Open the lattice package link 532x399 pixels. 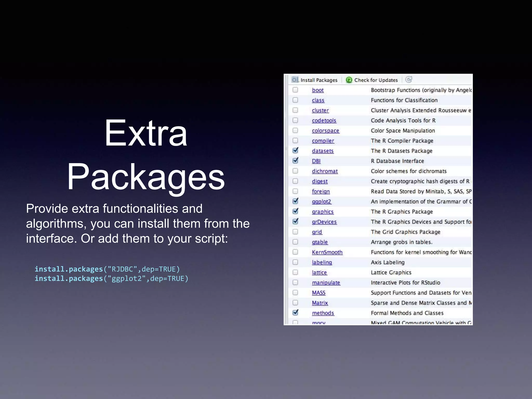point(319,272)
